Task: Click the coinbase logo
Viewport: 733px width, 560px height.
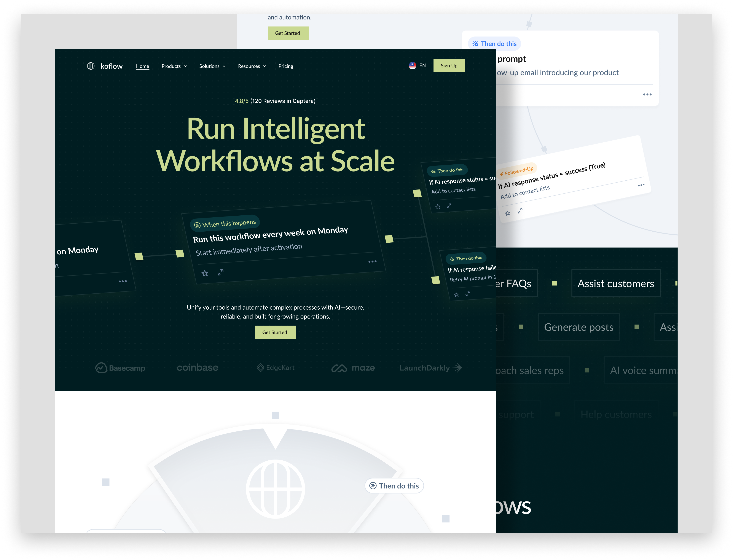Action: [197, 368]
